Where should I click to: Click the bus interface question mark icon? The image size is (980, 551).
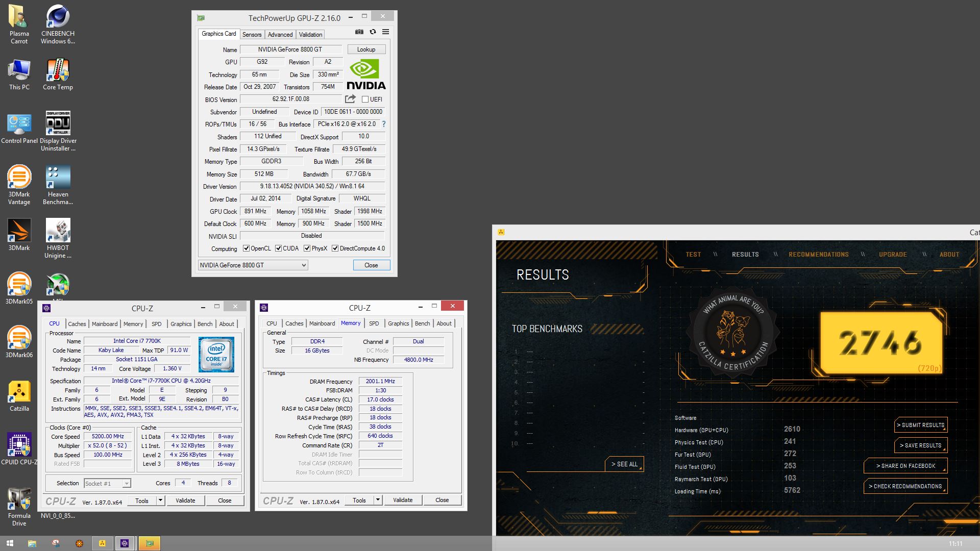tap(384, 124)
